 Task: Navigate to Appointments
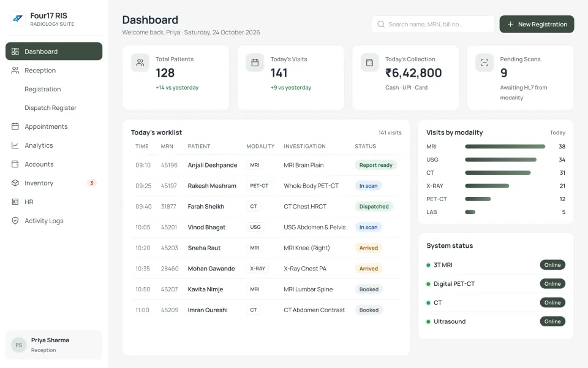click(x=54, y=126)
